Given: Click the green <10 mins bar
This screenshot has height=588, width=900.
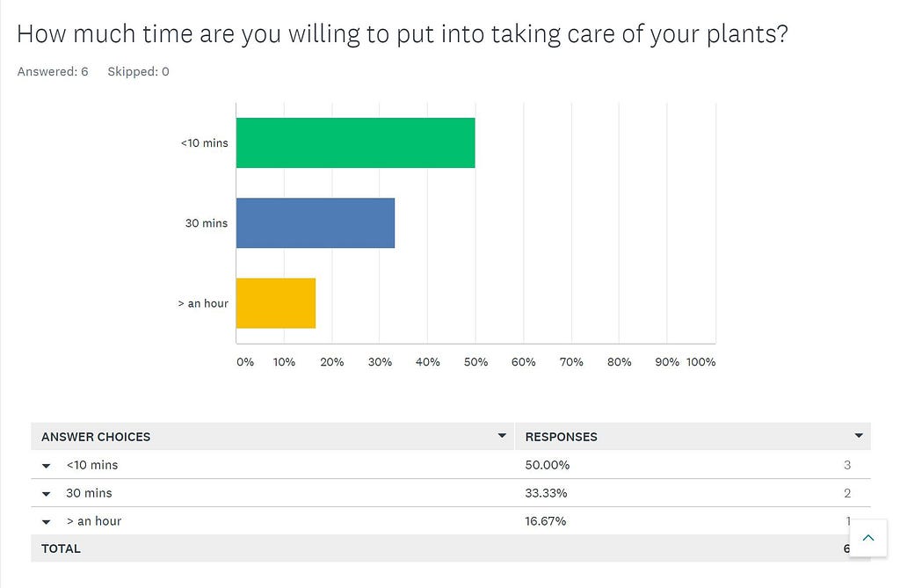Looking at the screenshot, I should 355,142.
